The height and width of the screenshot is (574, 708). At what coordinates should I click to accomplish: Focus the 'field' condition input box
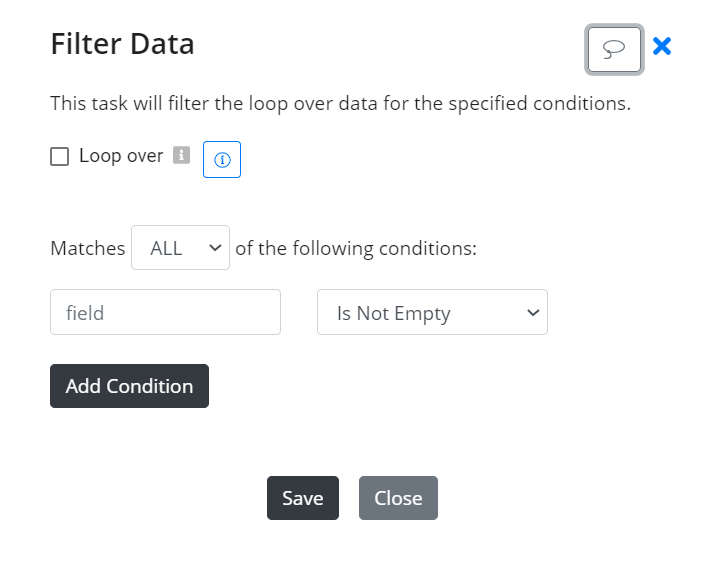[x=165, y=312]
